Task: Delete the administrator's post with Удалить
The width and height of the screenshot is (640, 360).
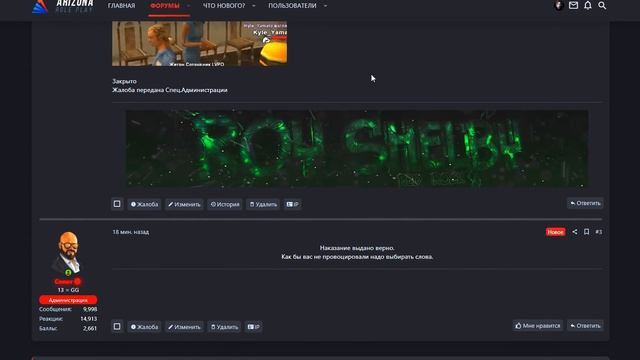Action: 224,327
